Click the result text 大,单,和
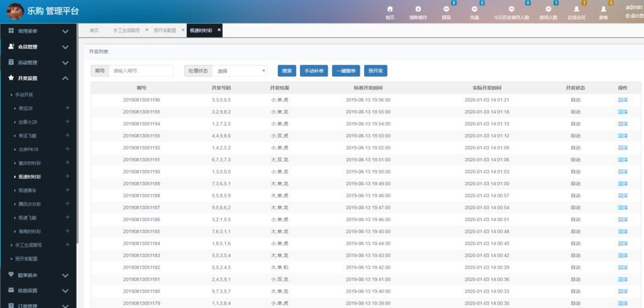This screenshot has width=644, height=308. (279, 267)
